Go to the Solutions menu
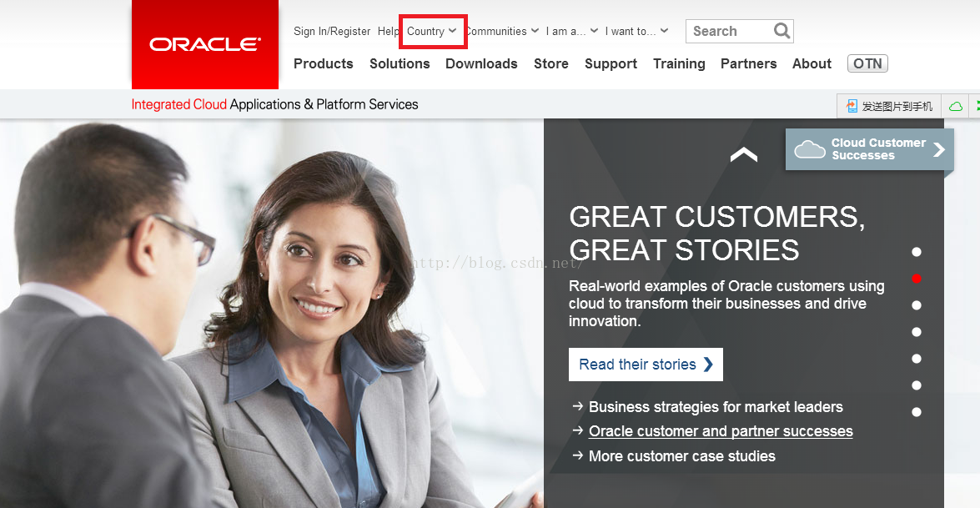The width and height of the screenshot is (980, 508). [400, 63]
